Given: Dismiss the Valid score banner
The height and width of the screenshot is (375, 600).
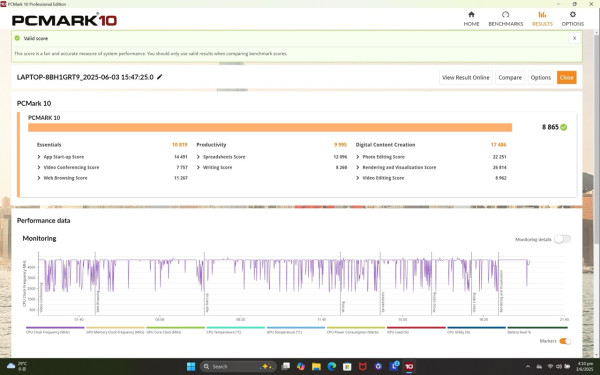Looking at the screenshot, I should point(574,38).
